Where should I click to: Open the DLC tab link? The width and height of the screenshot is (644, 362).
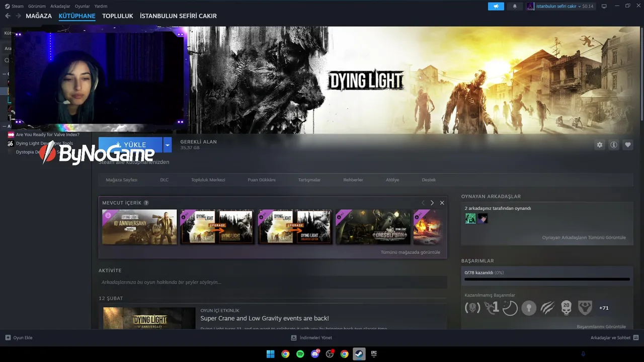(x=165, y=180)
